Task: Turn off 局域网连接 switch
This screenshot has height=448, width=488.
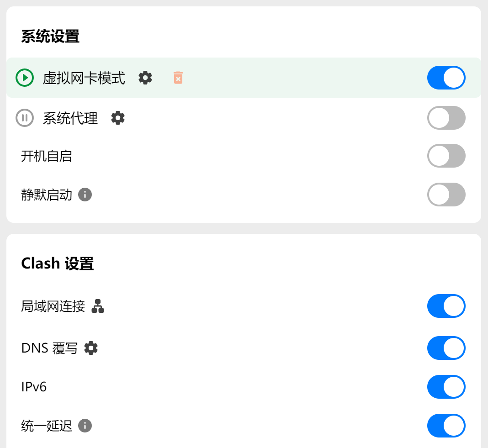Action: (446, 306)
